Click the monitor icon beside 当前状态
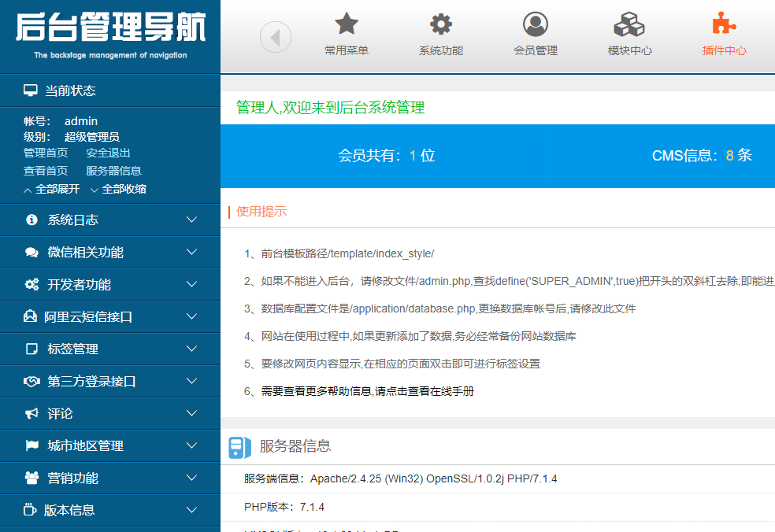This screenshot has width=775, height=532. tap(30, 91)
